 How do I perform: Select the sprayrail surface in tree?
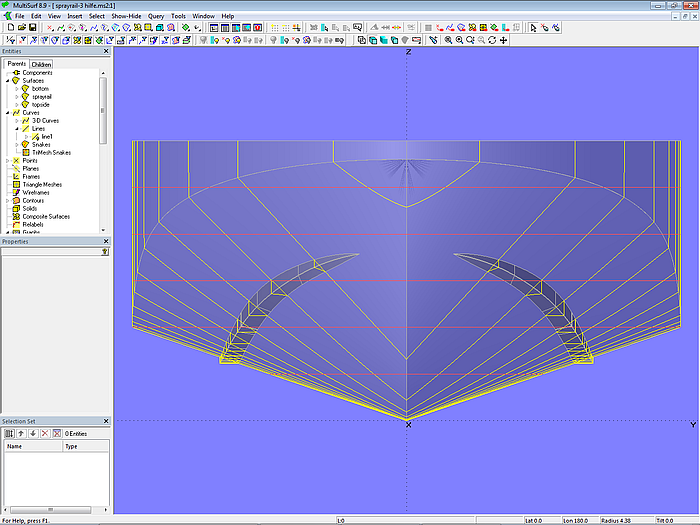click(42, 97)
